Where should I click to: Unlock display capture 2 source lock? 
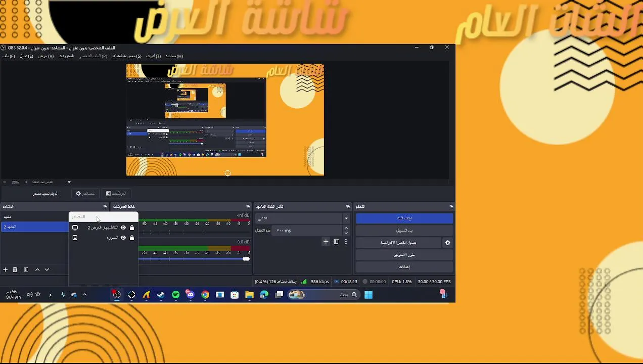coord(132,227)
